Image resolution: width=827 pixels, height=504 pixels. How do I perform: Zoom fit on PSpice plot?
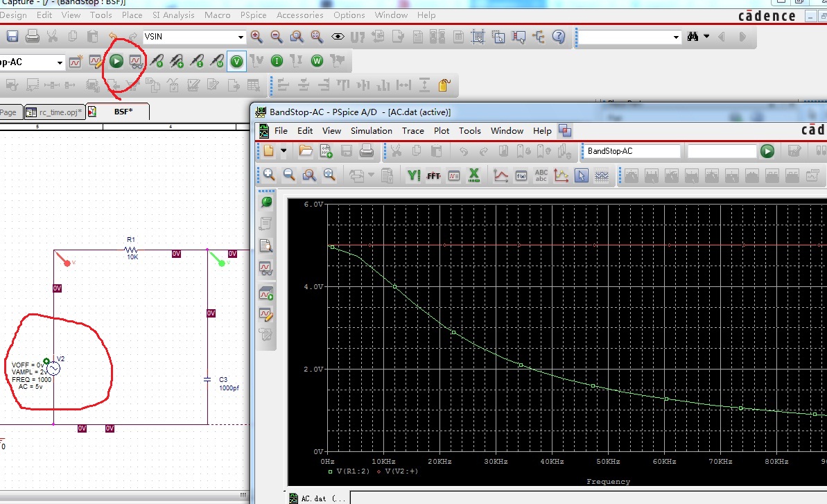(x=329, y=175)
